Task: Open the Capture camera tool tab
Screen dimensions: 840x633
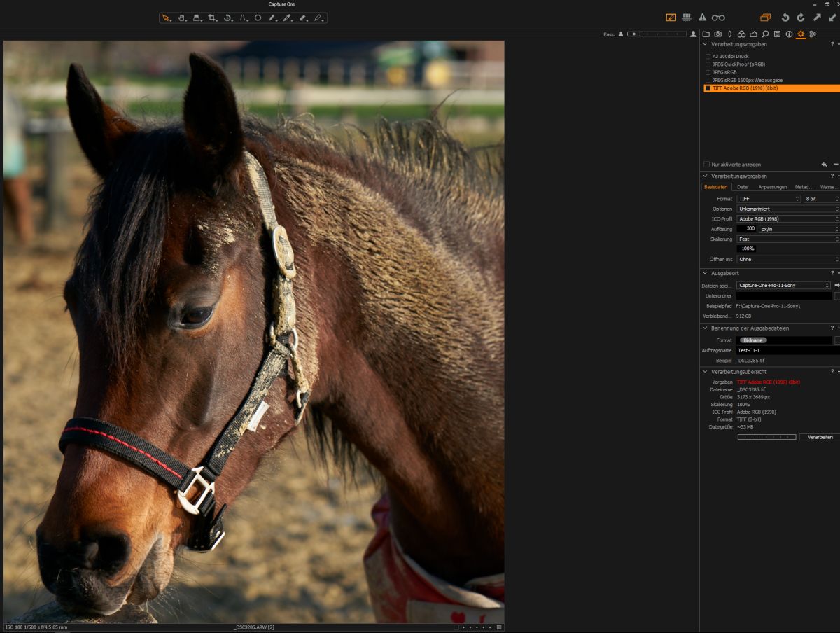Action: [x=717, y=34]
